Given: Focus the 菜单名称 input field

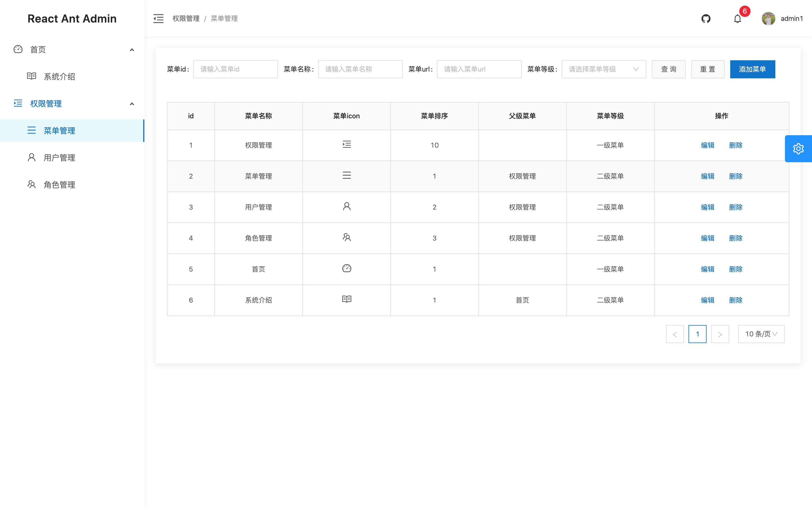Looking at the screenshot, I should point(360,69).
